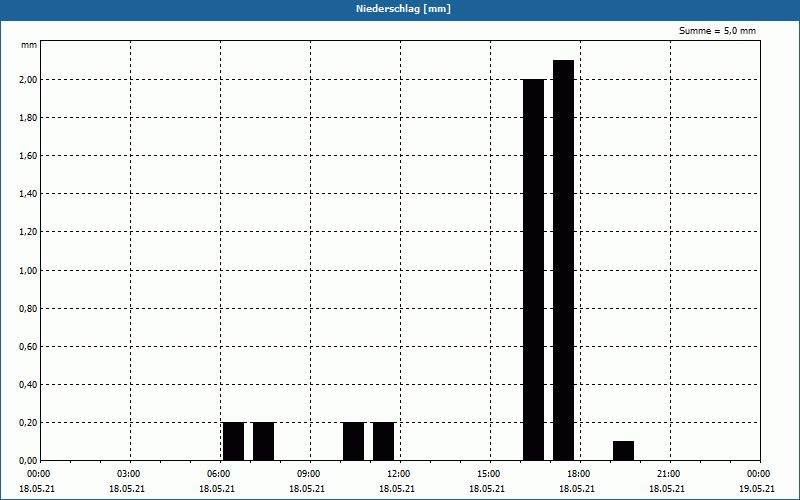Click the 18.05.21 date under 12:00
The width and height of the screenshot is (800, 500).
396,489
